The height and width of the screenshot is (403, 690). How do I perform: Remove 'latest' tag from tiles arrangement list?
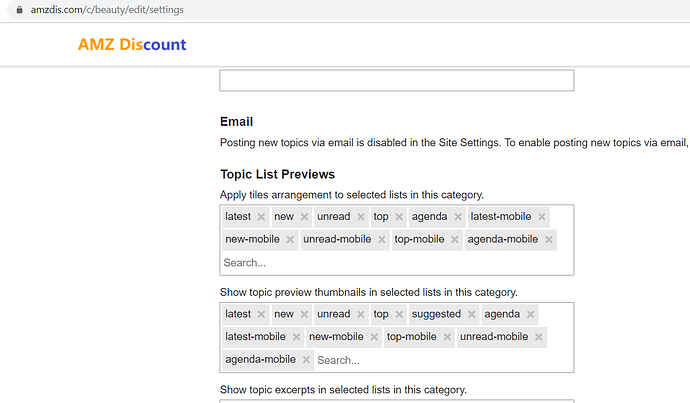[x=261, y=217]
